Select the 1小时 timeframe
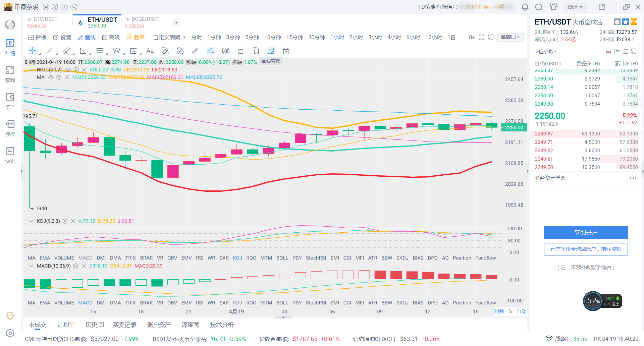This screenshot has height=346, width=644. (x=337, y=37)
